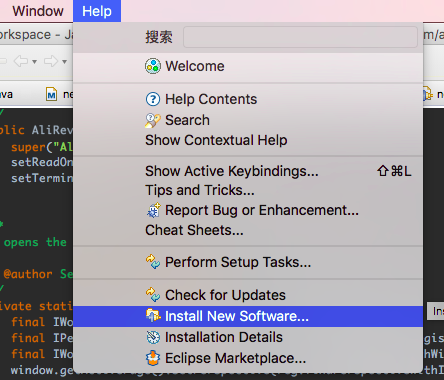Click the Welcome globe icon

153,66
